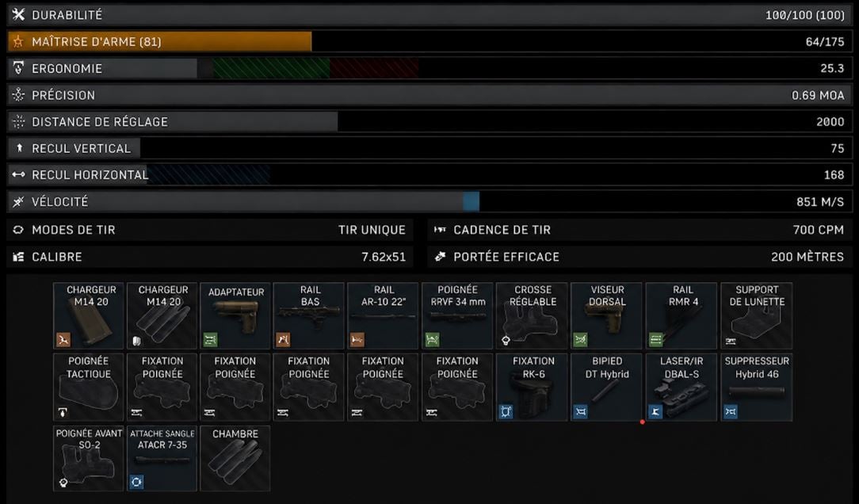859x504 pixels.
Task: Click the Maîtrise d'arme orange progress bar
Action: coord(159,42)
